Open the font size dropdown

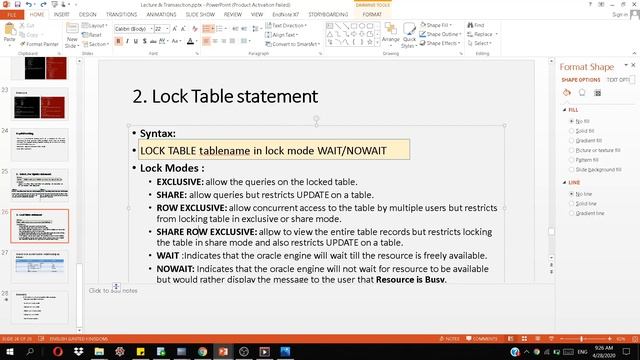coord(167,29)
